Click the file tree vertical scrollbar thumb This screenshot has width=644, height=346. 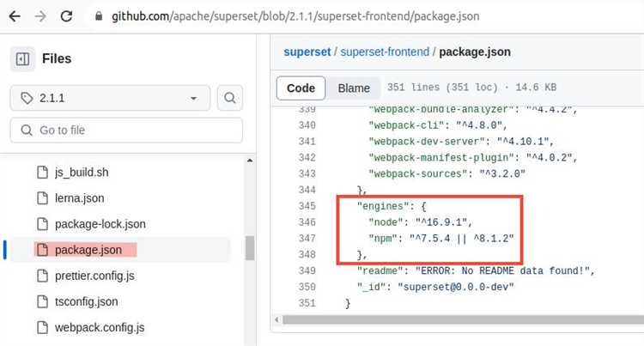coord(250,248)
